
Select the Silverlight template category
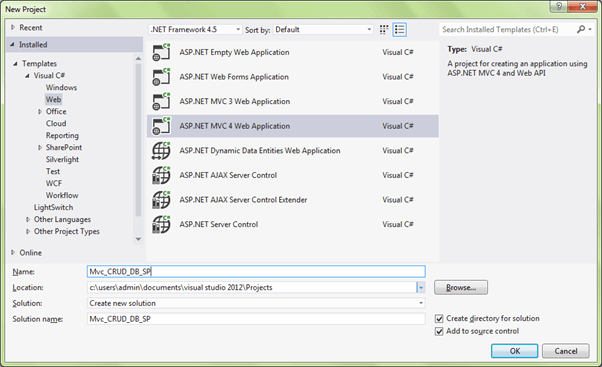pyautogui.click(x=62, y=159)
